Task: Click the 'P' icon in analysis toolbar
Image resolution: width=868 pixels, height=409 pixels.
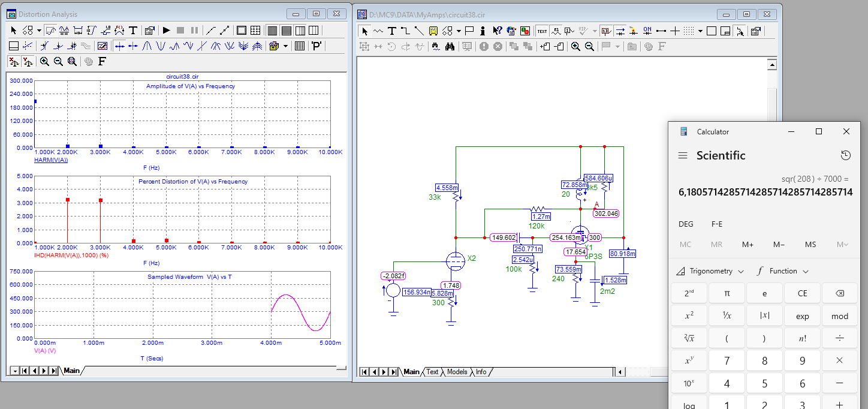Action: (317, 46)
